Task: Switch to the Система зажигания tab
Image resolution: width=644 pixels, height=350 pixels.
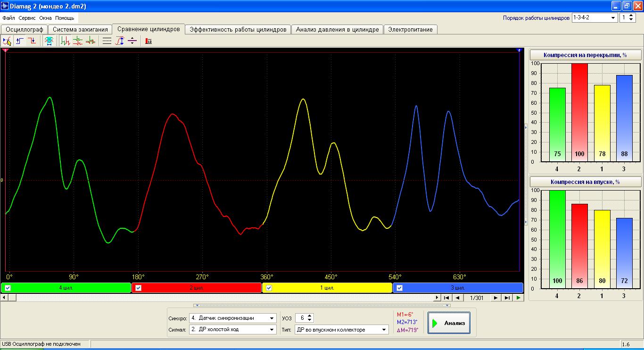Action: click(x=80, y=29)
